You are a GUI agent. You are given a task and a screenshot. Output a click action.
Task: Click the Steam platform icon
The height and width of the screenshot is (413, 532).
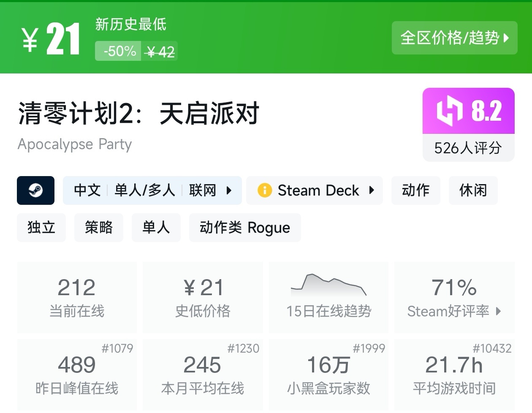(x=35, y=190)
